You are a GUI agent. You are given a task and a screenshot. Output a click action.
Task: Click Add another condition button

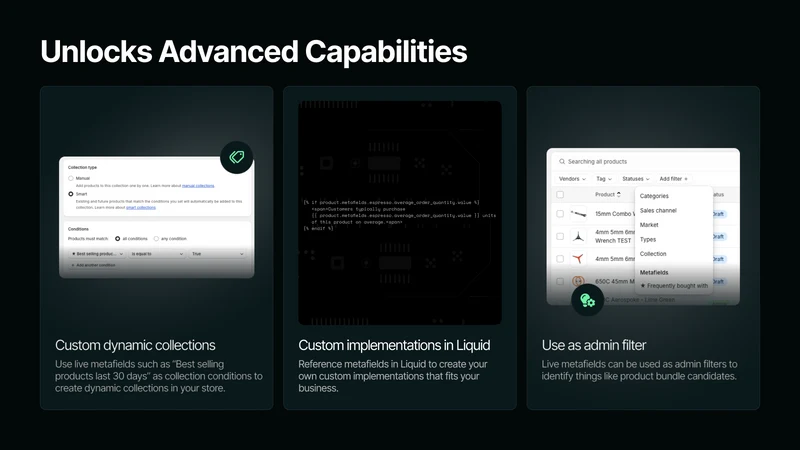tap(93, 265)
